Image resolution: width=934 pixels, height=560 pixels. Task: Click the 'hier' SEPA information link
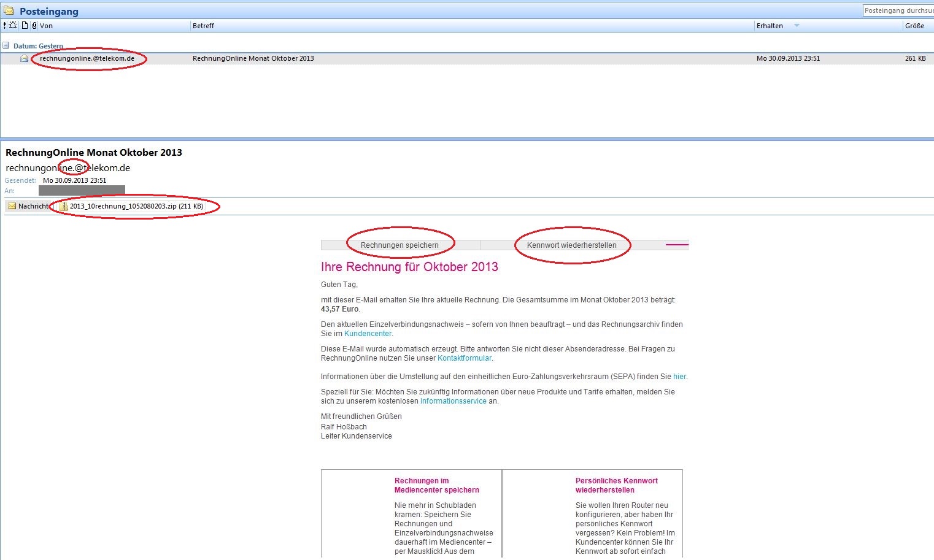pos(679,377)
